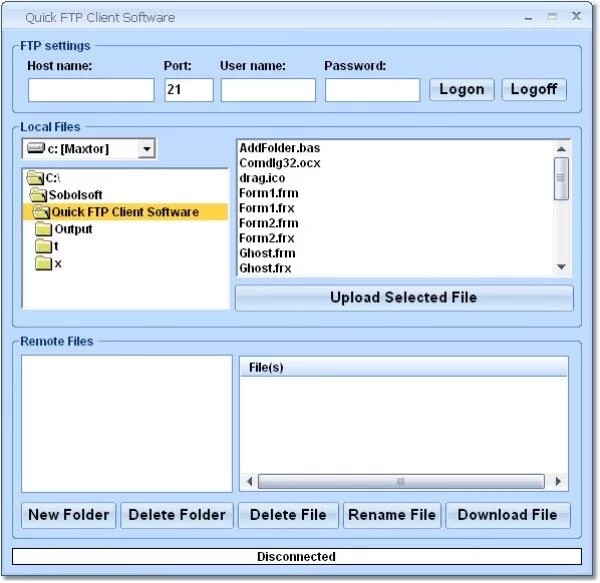Click the local file list scrollbar thumb
This screenshot has width=600, height=583.
coord(561,178)
